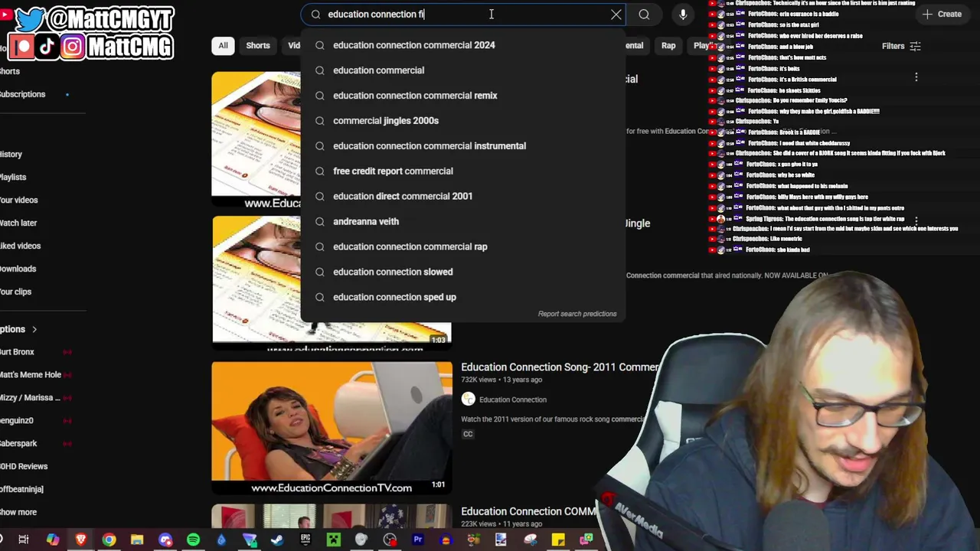Open the 2011 Education Connection Song thumbnail

(x=332, y=429)
